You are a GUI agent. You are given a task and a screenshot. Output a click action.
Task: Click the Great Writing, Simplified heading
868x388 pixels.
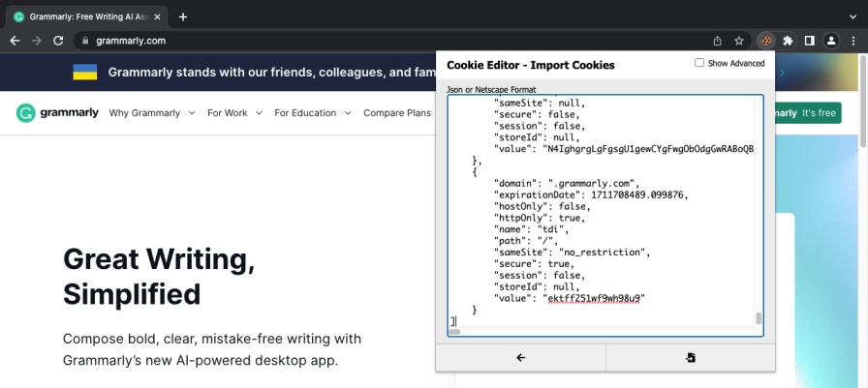(x=160, y=277)
